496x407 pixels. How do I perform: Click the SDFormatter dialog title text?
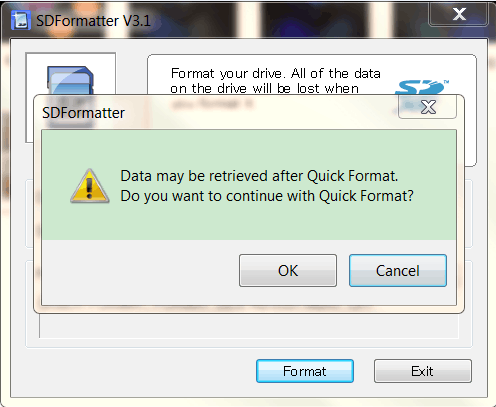point(83,113)
